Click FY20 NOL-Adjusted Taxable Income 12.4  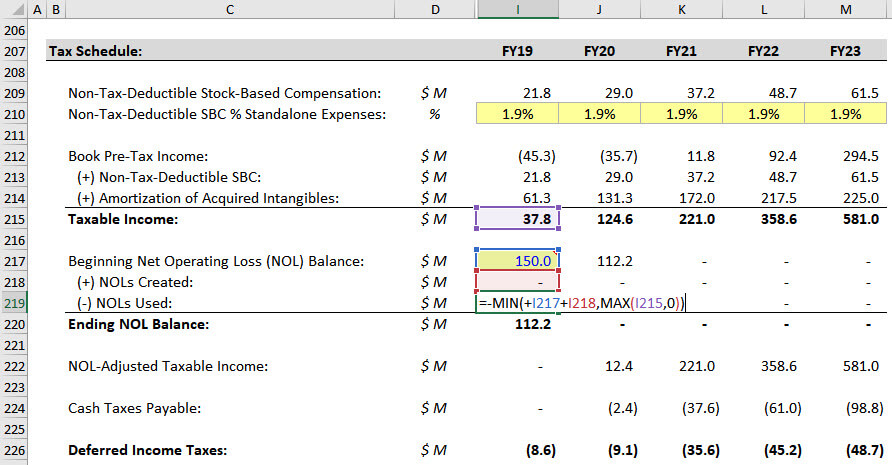[618, 367]
